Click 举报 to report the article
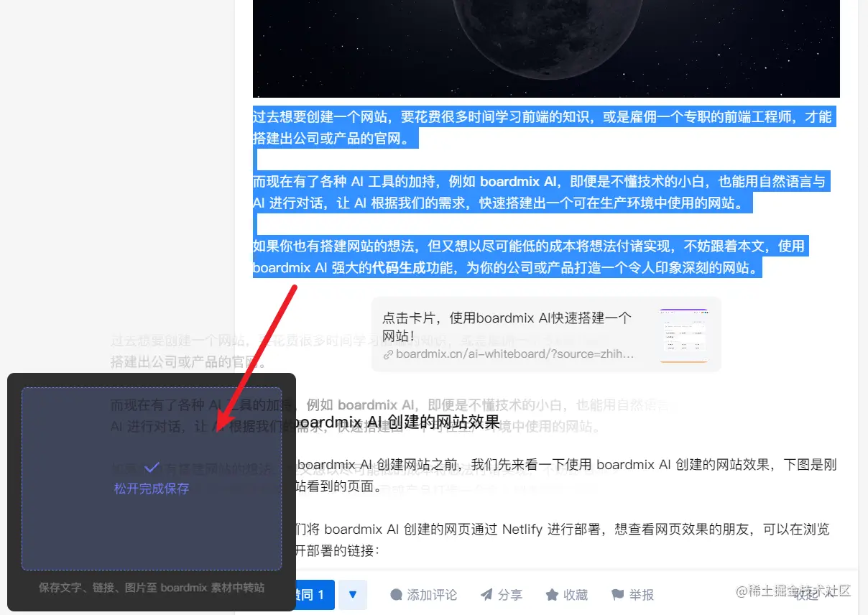The image size is (868, 615). pyautogui.click(x=632, y=595)
